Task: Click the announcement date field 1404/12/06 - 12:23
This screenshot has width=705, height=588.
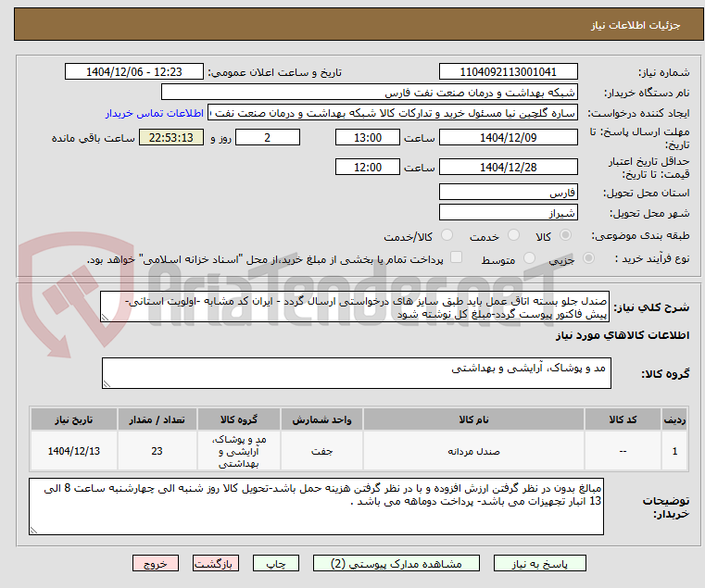Action: coord(134,72)
